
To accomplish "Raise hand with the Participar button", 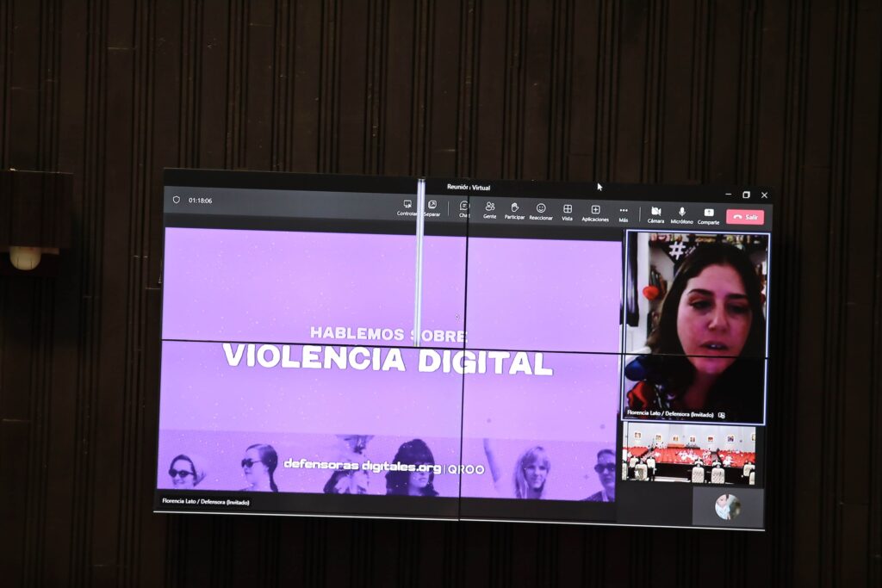I will [514, 211].
